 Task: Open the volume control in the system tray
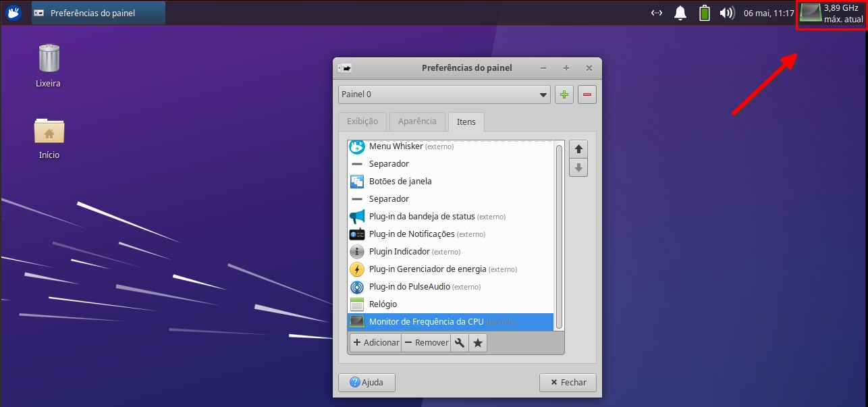tap(728, 12)
